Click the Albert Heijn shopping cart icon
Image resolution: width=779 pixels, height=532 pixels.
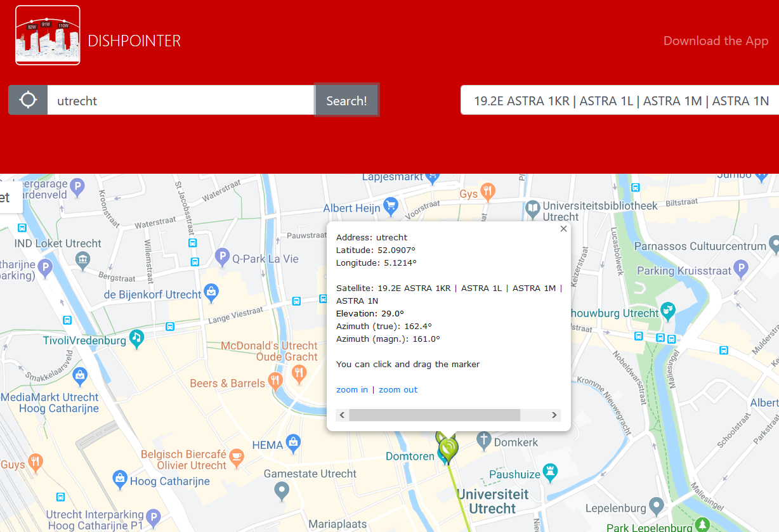(x=391, y=205)
